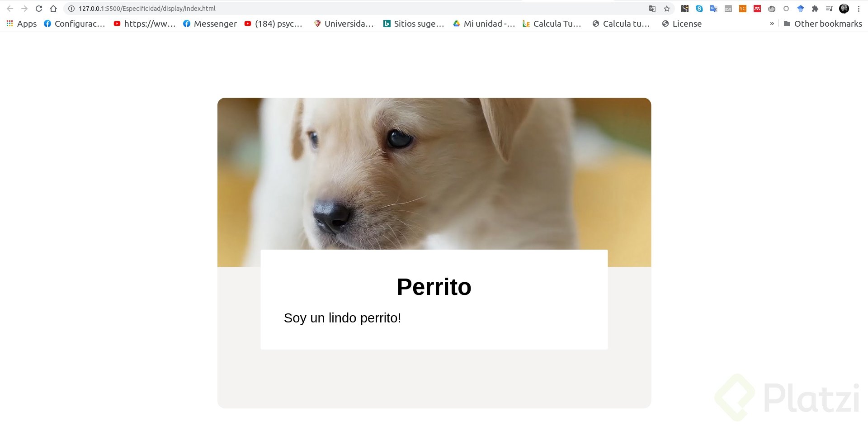The height and width of the screenshot is (426, 868).
Task: Open the Mendeley red extension icon
Action: tap(757, 9)
